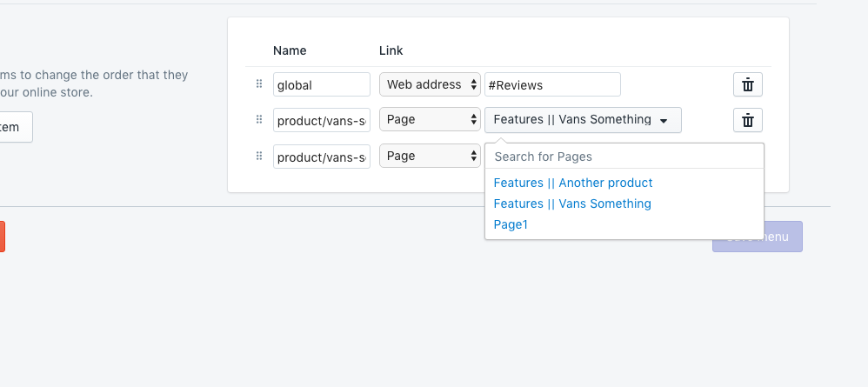Click the red button at the left edge
The height and width of the screenshot is (387, 868).
2,237
